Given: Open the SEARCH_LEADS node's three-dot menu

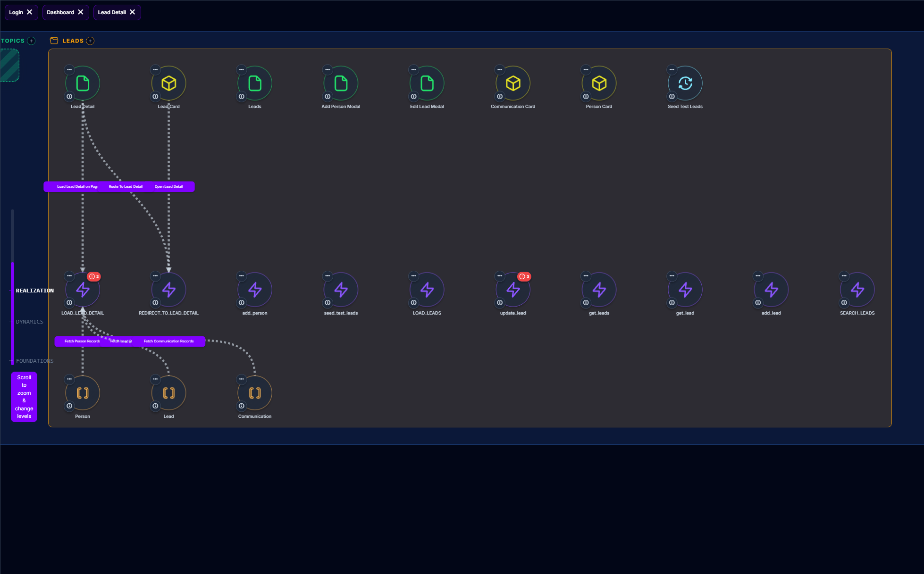Looking at the screenshot, I should pyautogui.click(x=844, y=276).
